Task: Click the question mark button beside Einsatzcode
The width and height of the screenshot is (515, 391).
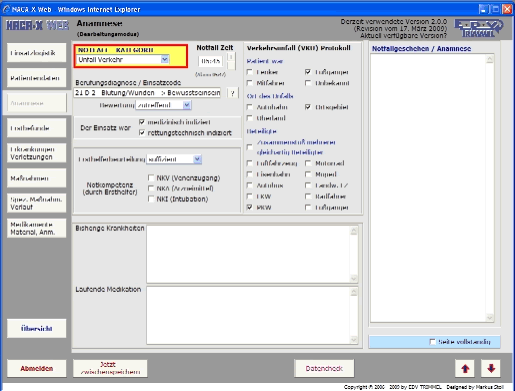Action: (232, 93)
